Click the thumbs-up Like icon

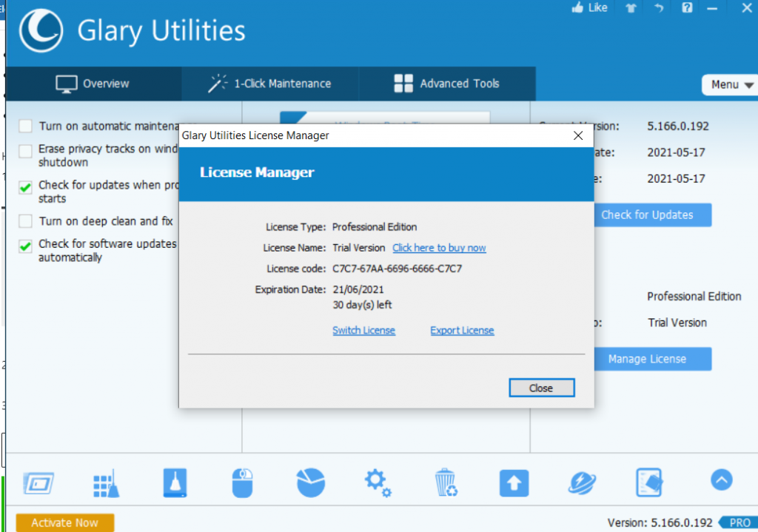click(577, 7)
